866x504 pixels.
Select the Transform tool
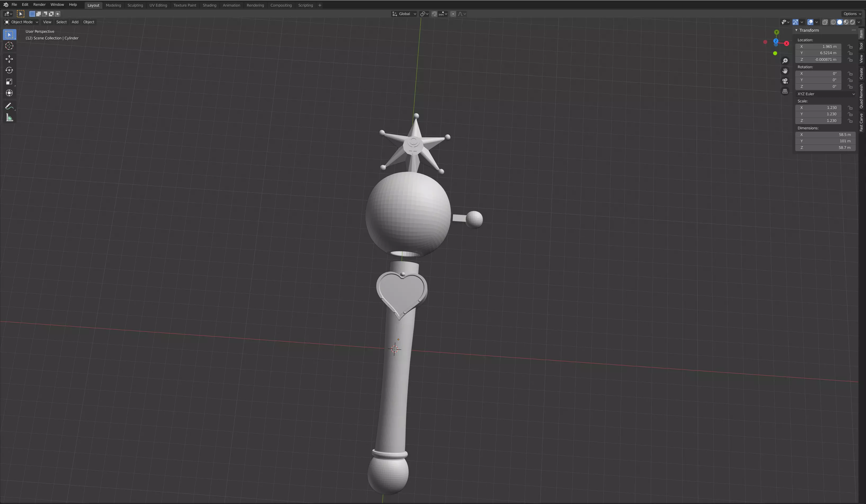point(9,93)
